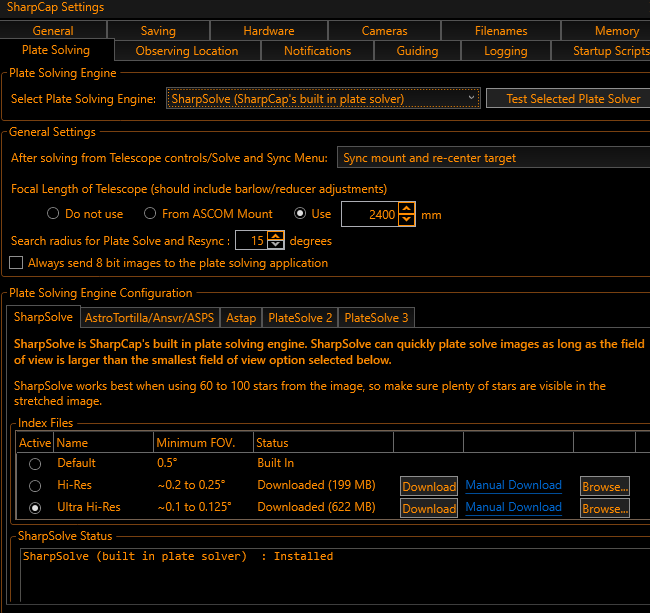Open the General settings tab
650x613 pixels.
[53, 30]
